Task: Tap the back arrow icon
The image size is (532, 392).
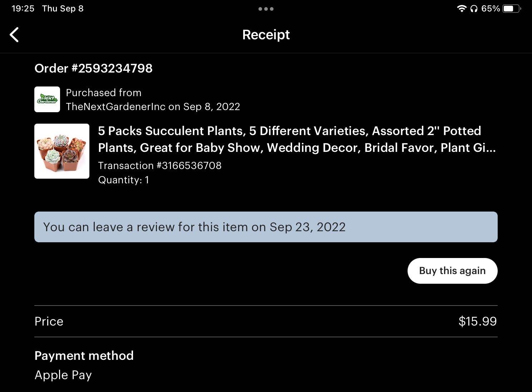Action: pos(14,35)
